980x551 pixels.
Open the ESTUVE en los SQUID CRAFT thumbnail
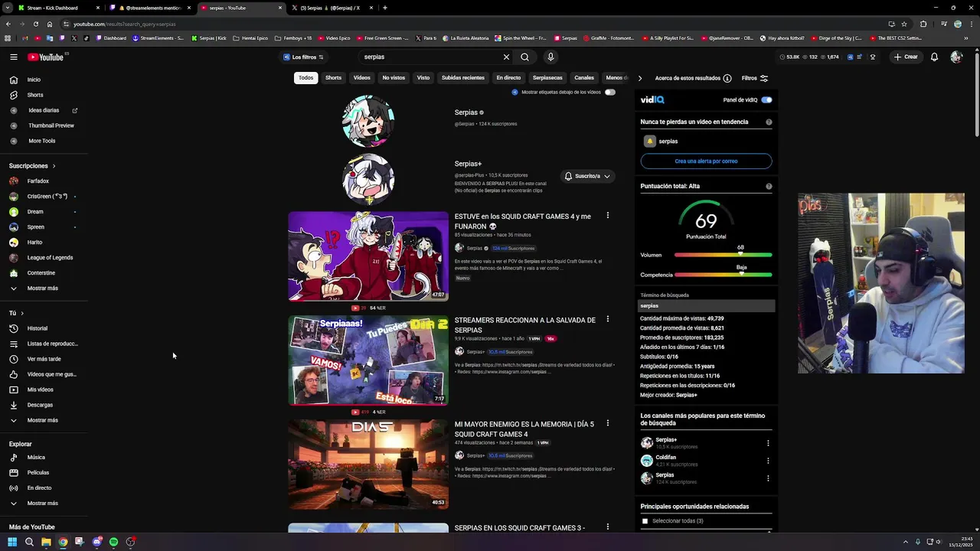368,256
